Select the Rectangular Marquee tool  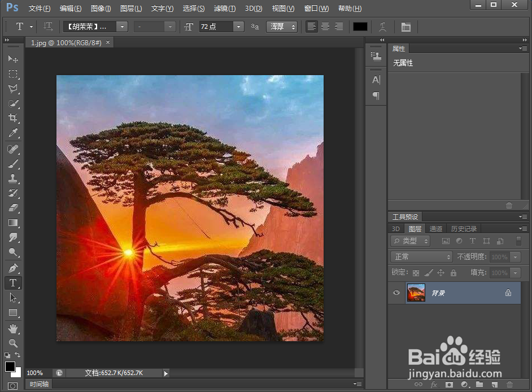(x=13, y=74)
